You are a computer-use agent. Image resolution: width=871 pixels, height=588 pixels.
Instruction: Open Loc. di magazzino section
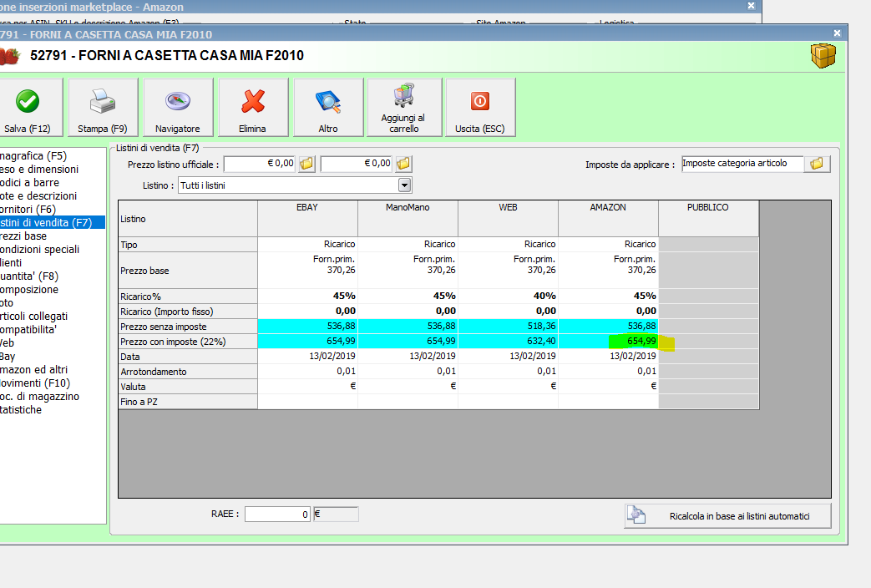pos(40,396)
